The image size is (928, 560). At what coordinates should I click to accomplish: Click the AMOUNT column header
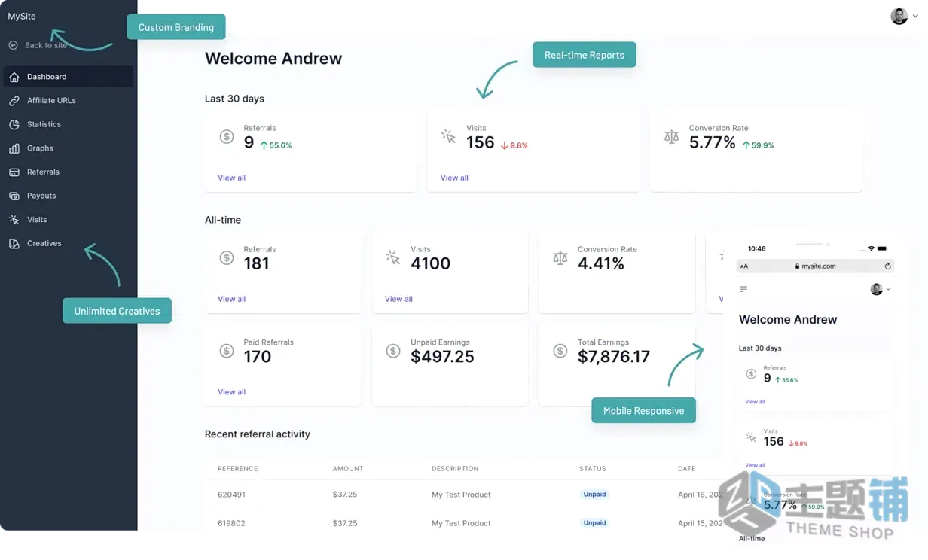point(348,469)
